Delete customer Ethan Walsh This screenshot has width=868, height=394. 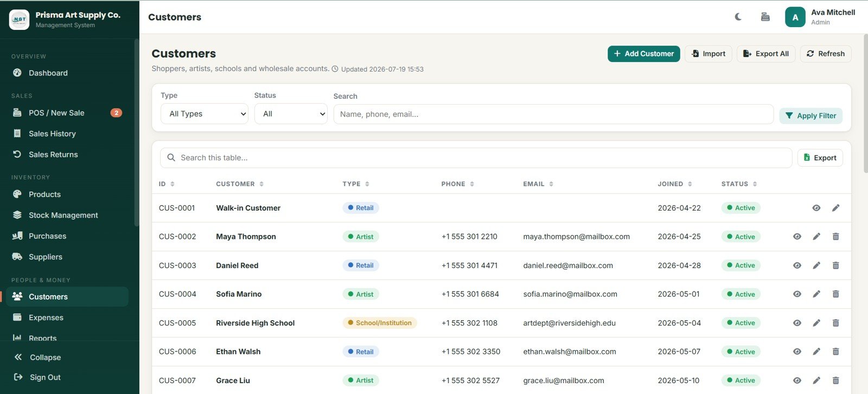point(835,352)
